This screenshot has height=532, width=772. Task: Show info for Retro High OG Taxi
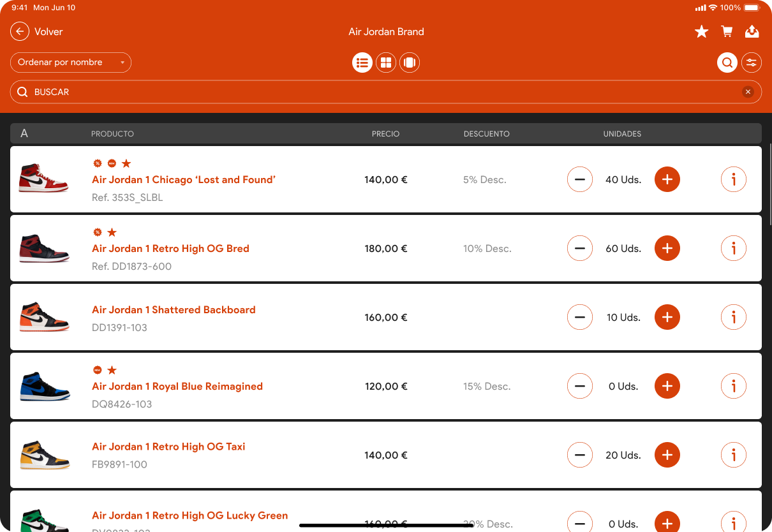pyautogui.click(x=734, y=455)
